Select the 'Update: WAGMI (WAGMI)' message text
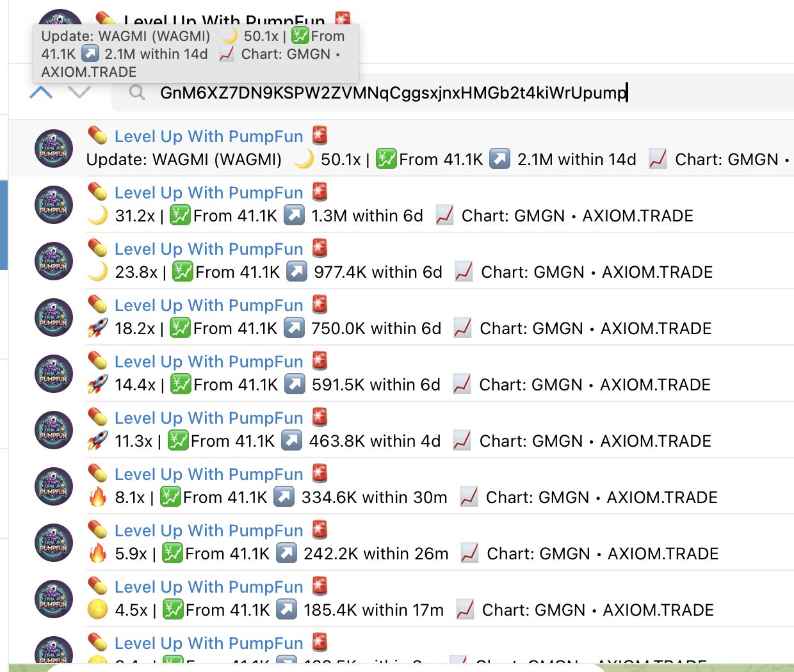 click(184, 159)
